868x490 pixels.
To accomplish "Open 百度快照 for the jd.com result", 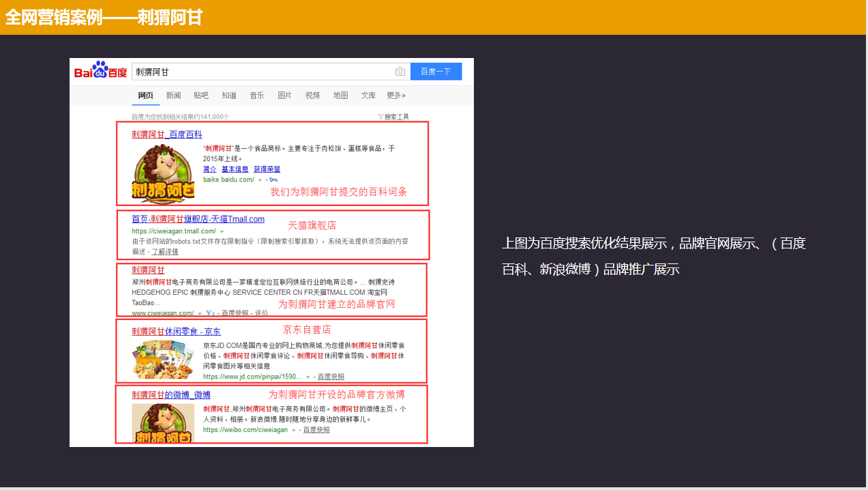I will coord(331,377).
